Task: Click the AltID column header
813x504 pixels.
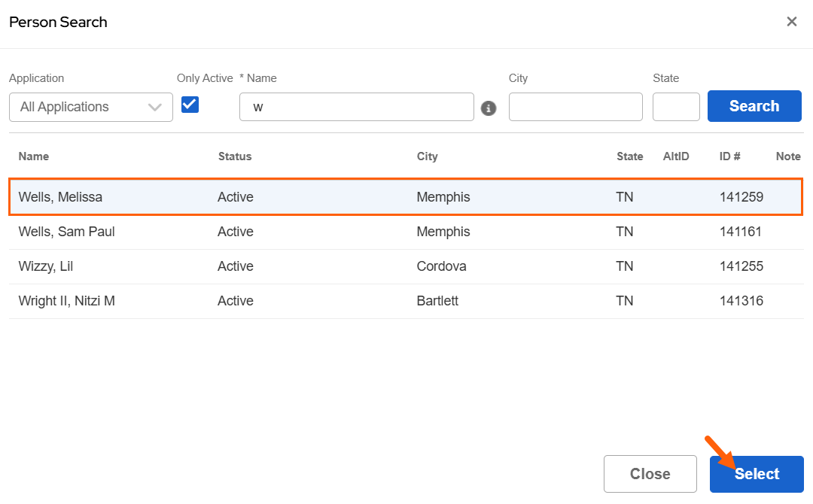Action: click(675, 156)
